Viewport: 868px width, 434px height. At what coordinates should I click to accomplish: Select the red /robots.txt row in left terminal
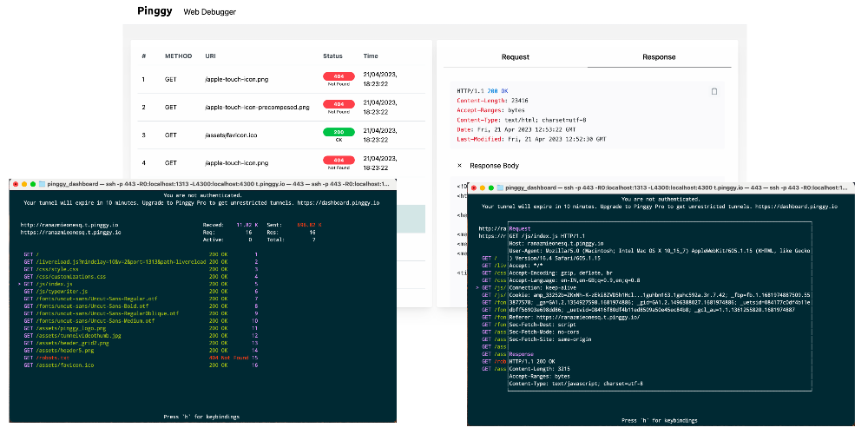coord(141,358)
